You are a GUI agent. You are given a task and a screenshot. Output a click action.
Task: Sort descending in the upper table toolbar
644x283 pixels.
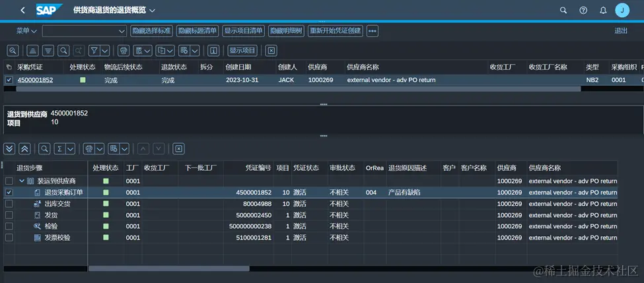tap(48, 50)
